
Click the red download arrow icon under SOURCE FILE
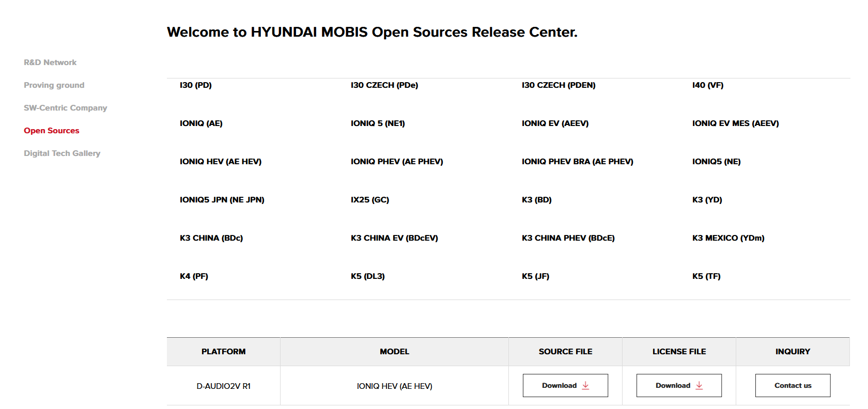click(585, 385)
